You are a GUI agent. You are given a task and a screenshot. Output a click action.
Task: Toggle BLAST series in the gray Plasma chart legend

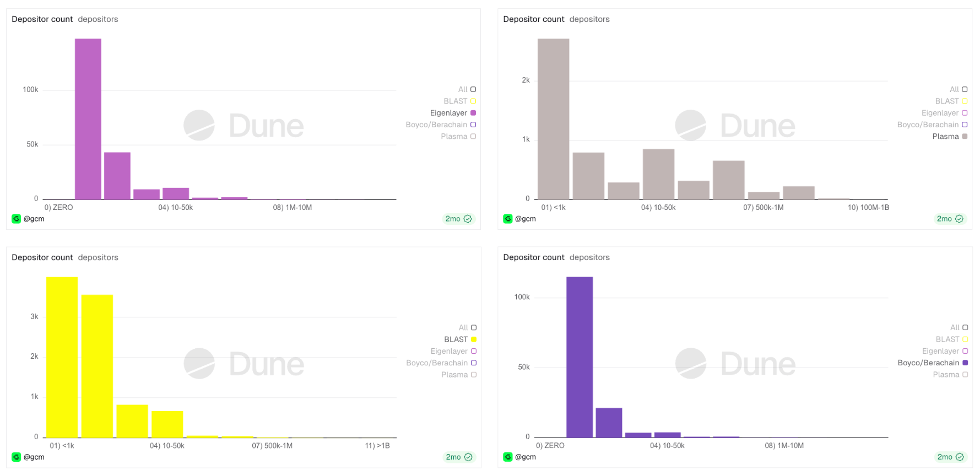pos(964,101)
